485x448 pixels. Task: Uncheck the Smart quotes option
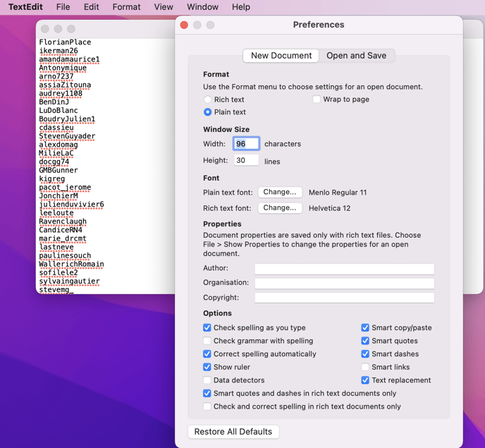click(x=365, y=341)
